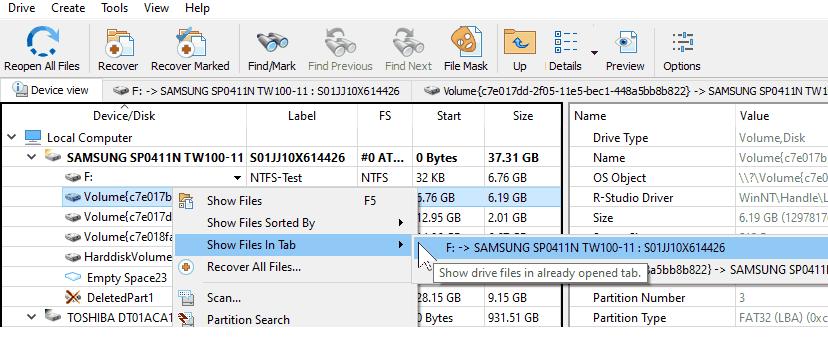
Task: Click the Drive Type property row
Action: pyautogui.click(x=699, y=138)
